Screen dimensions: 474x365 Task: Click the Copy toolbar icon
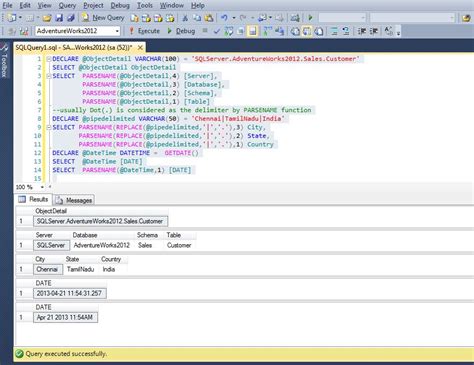coord(197,18)
